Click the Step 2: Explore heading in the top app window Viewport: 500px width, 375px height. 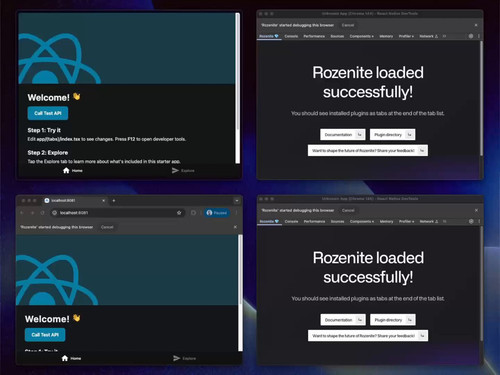pyautogui.click(x=48, y=153)
